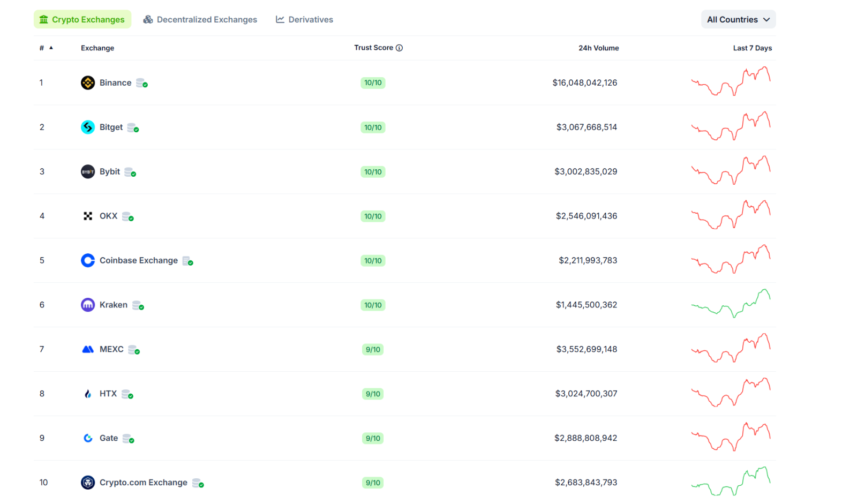Click the reserves badge next to Bybit
Image resolution: width=857 pixels, height=504 pixels.
click(x=130, y=172)
